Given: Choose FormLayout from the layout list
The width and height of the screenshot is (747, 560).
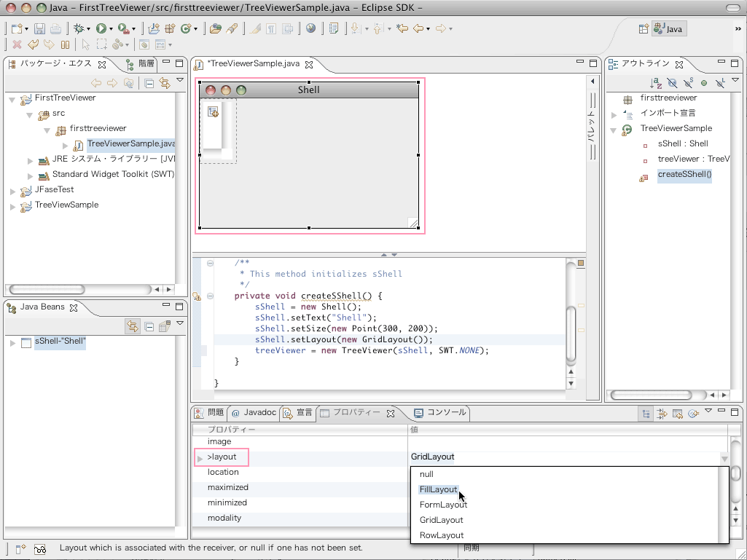Looking at the screenshot, I should 443,504.
